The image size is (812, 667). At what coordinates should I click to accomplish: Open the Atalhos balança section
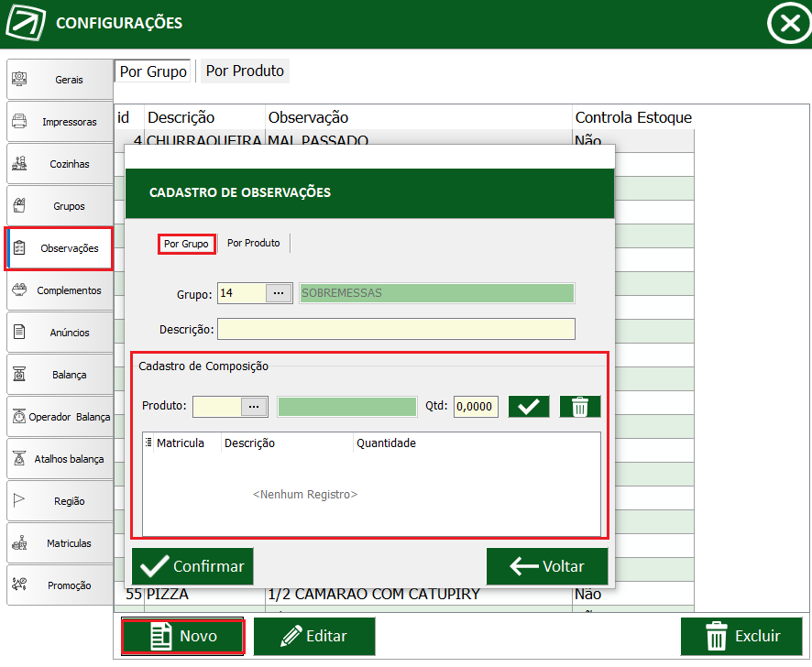[x=60, y=459]
